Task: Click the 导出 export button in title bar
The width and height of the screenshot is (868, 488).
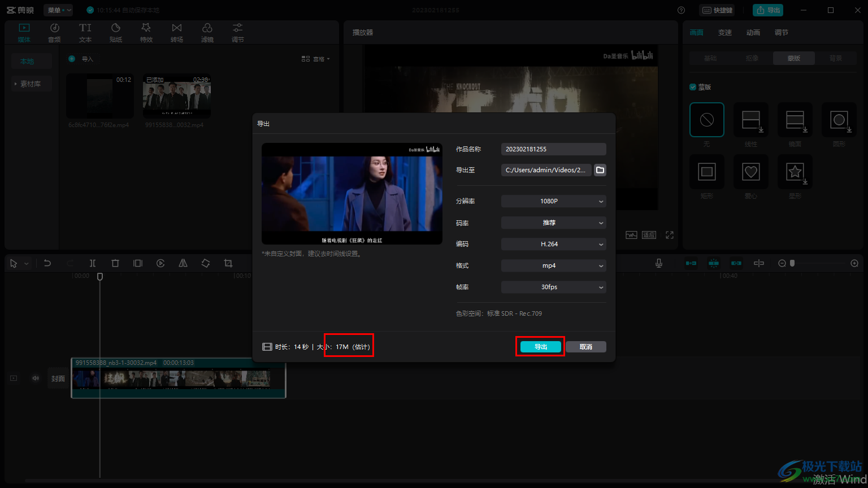Action: 768,10
